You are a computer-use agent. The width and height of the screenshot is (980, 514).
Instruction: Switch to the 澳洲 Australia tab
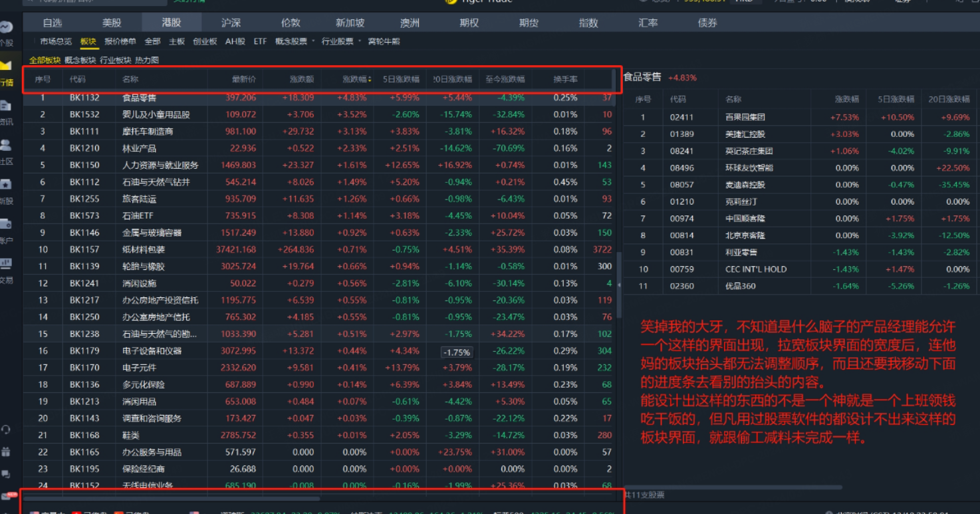point(410,23)
